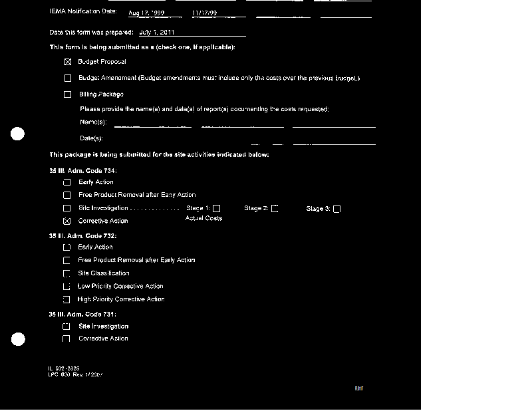Tick Site Investigation under Code 731
Viewport: 532px width, 411px height.
click(66, 327)
